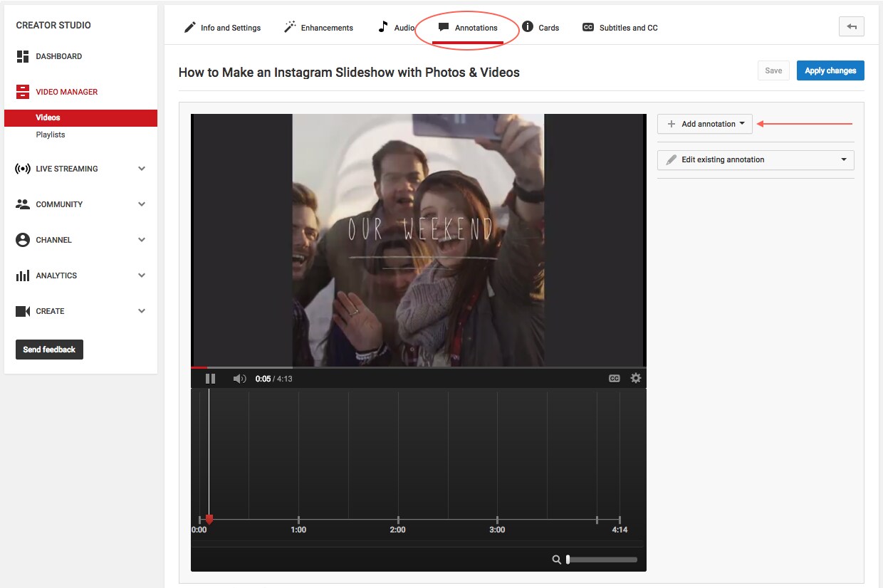Click the video title heading text

pyautogui.click(x=349, y=72)
